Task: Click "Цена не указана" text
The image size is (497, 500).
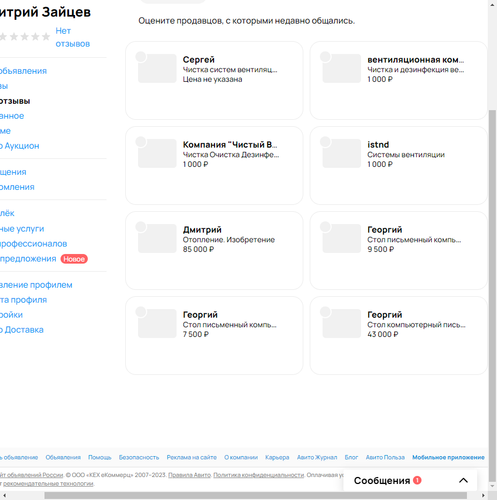Action: pos(212,79)
